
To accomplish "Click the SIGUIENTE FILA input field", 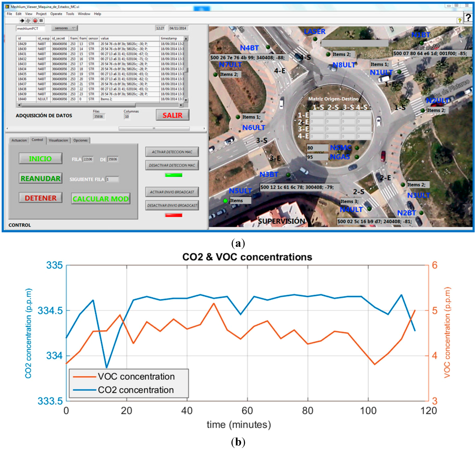I will click(x=112, y=179).
